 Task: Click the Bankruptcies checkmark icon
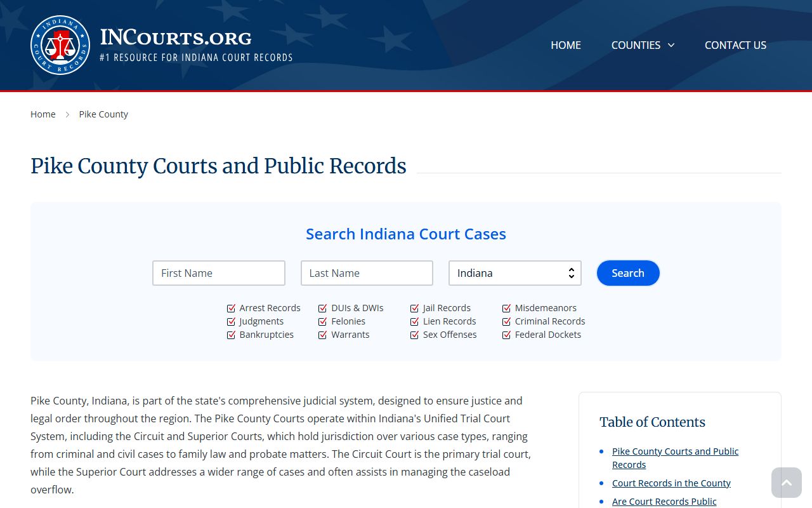click(x=232, y=335)
